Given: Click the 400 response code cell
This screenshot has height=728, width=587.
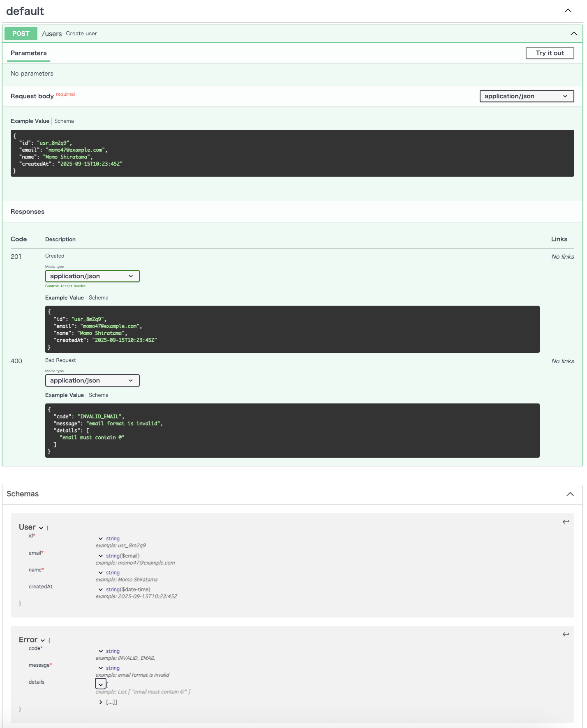Looking at the screenshot, I should 16,361.
